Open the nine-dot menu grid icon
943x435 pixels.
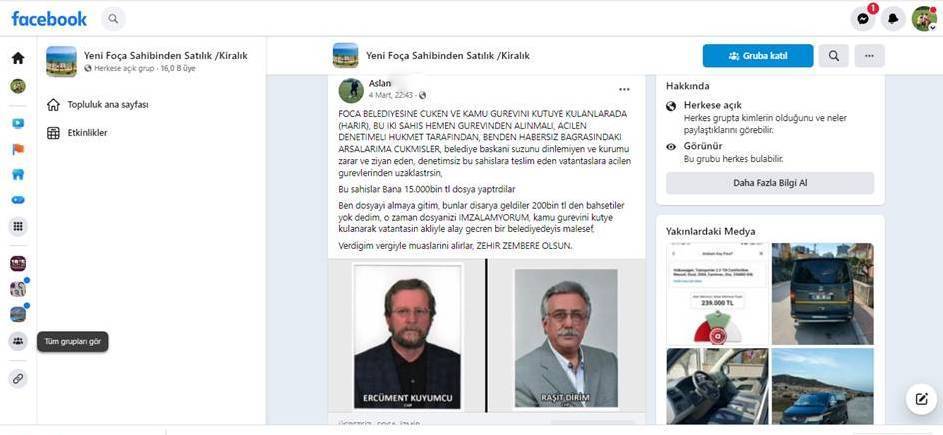[18, 226]
